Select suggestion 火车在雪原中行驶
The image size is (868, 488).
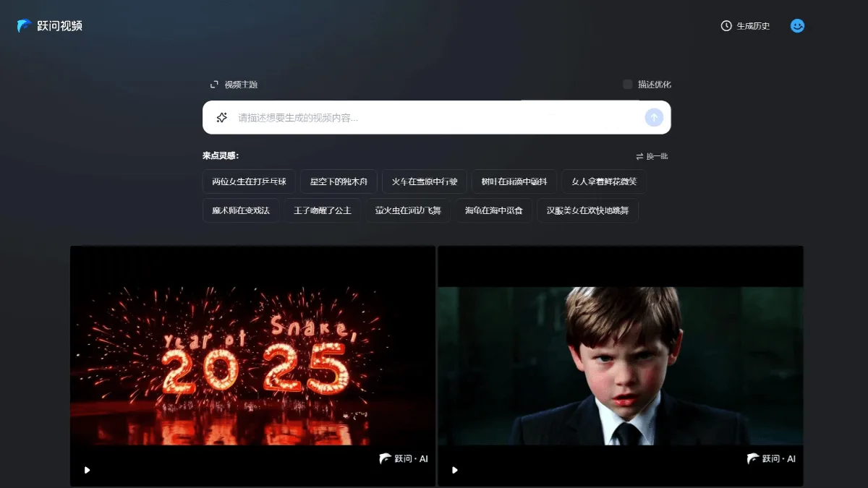[425, 181]
